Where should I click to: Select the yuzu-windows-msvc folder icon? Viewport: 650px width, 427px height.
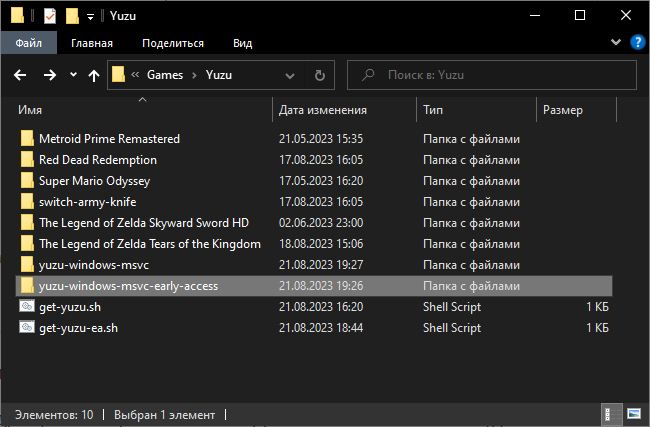pyautogui.click(x=27, y=265)
